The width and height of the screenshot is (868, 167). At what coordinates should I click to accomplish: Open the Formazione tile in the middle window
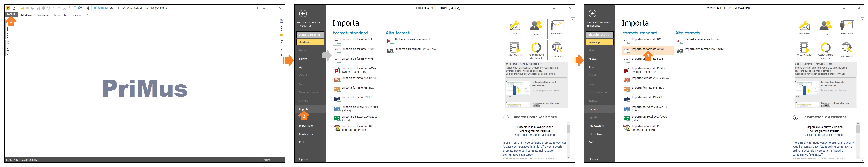(x=557, y=28)
